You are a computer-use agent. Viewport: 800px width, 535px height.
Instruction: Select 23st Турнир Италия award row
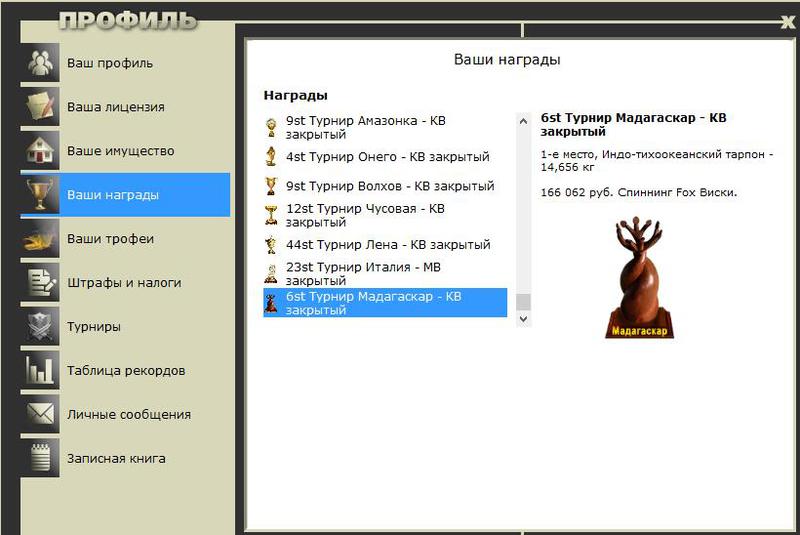(x=385, y=273)
